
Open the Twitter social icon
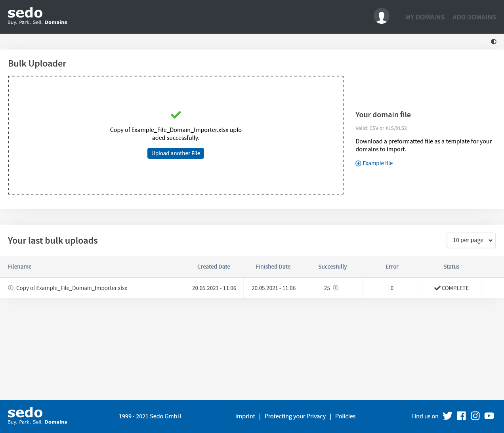tap(447, 416)
